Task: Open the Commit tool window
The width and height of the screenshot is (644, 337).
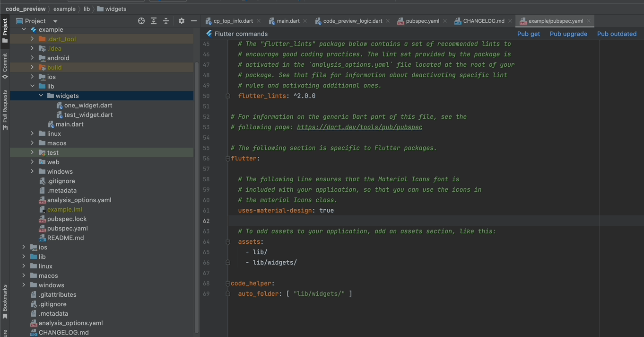Action: 5,65
